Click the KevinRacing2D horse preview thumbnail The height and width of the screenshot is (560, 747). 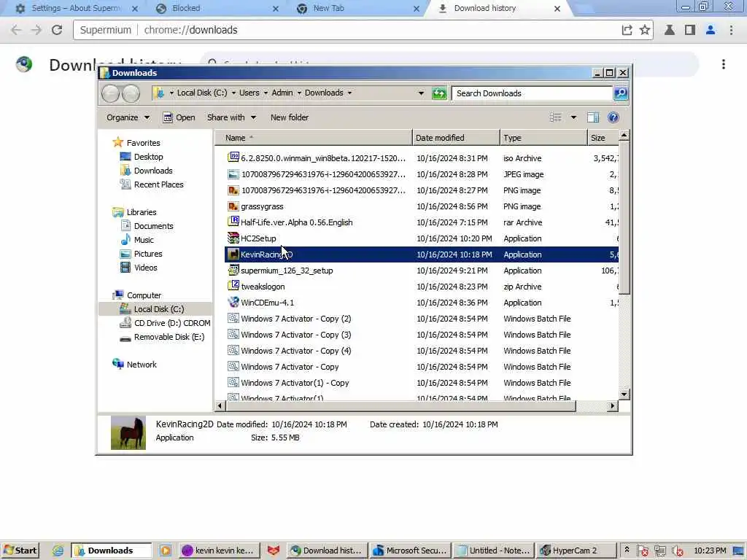[128, 432]
